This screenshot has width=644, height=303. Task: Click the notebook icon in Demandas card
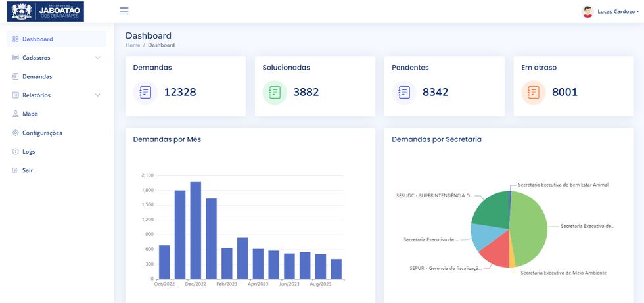tap(145, 93)
